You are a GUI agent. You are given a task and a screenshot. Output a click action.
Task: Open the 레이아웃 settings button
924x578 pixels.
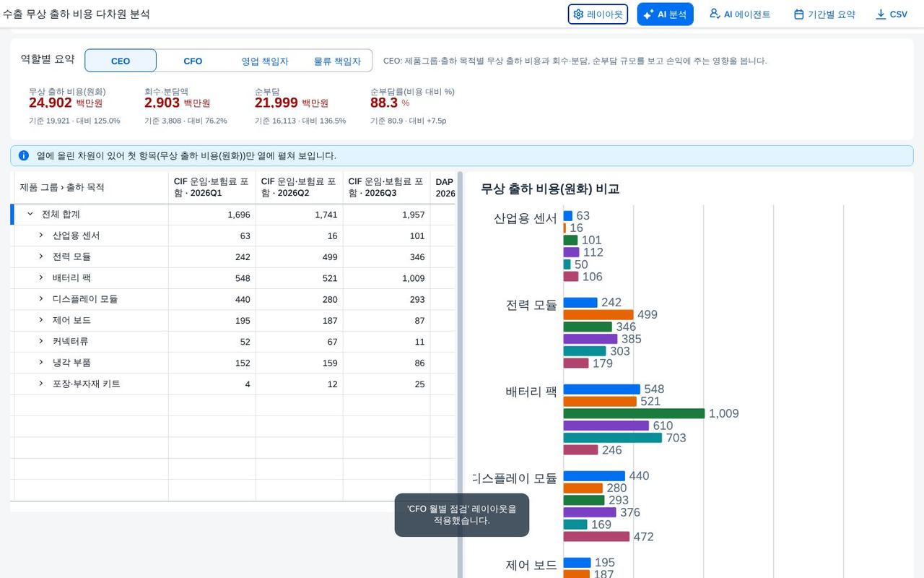(598, 14)
